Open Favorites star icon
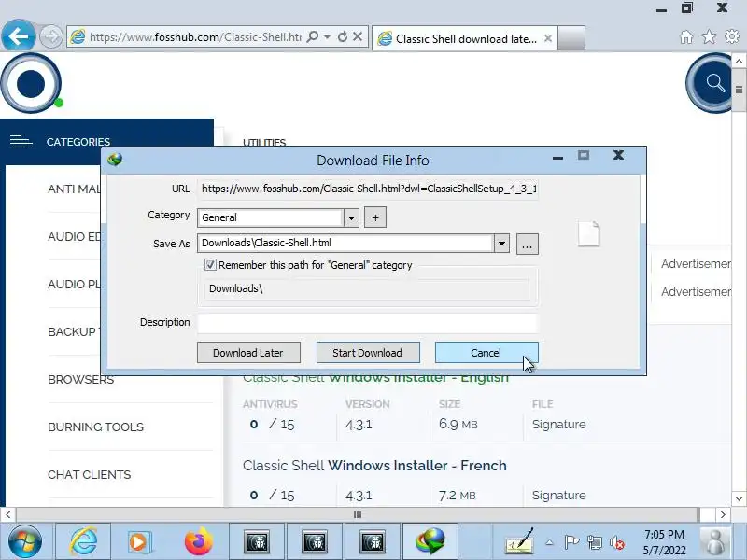Screen dimensions: 747x560 point(710,36)
